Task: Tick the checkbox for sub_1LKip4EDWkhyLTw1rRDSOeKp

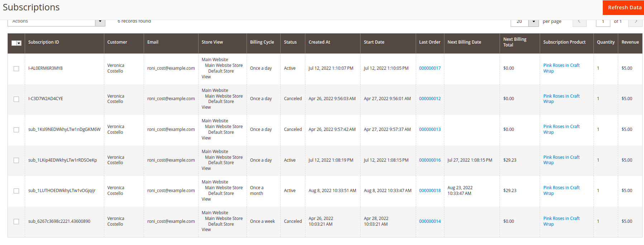Action: click(16, 160)
